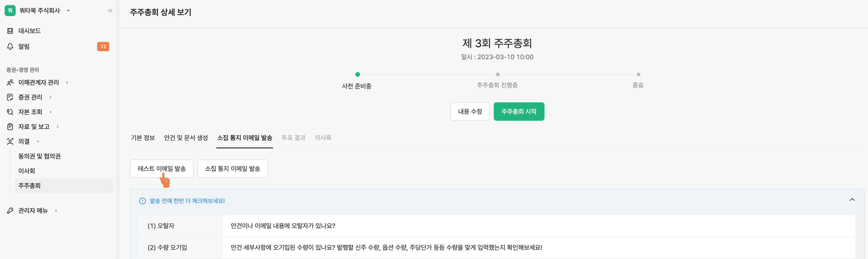Click the 이해관계자 관리 people icon
868x259 pixels.
click(10, 82)
